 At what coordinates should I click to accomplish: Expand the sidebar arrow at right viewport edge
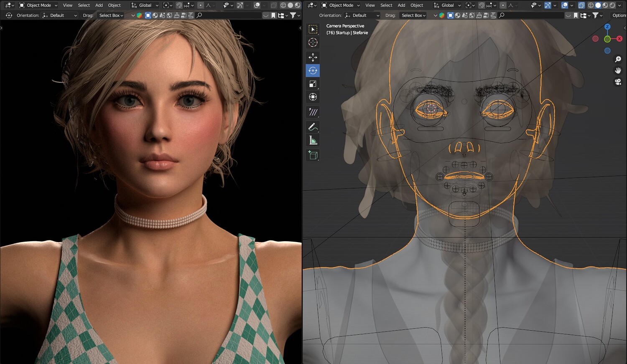coord(625,28)
